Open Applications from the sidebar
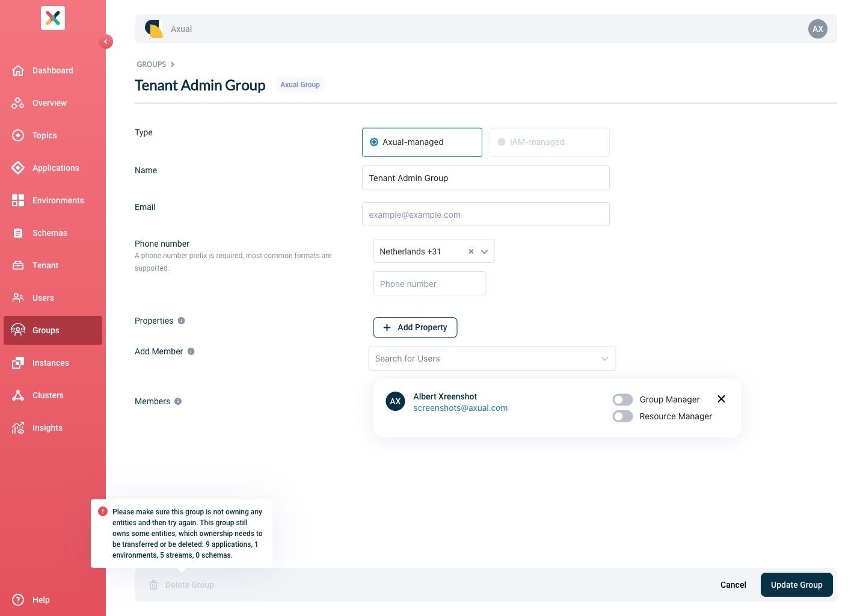866x616 pixels. click(x=53, y=168)
